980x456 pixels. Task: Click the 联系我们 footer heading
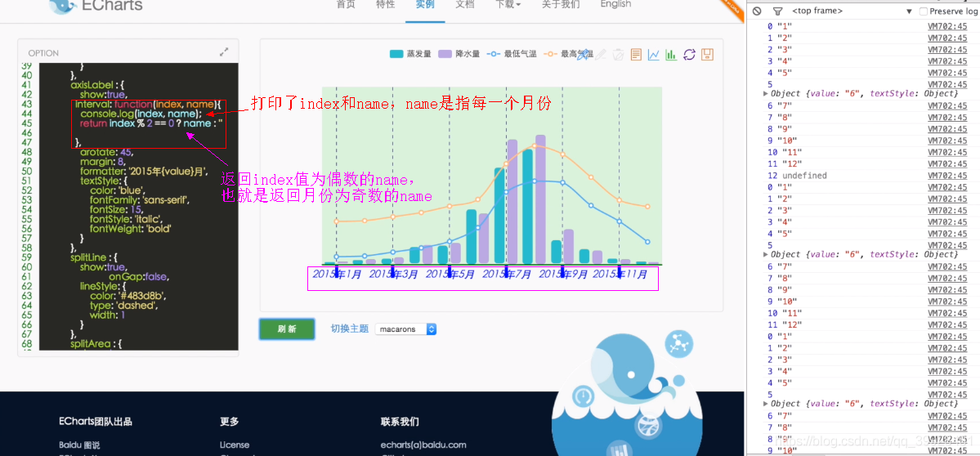click(400, 422)
